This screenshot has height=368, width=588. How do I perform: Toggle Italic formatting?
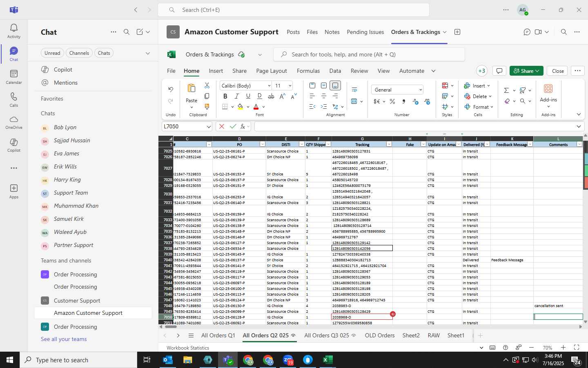236,96
